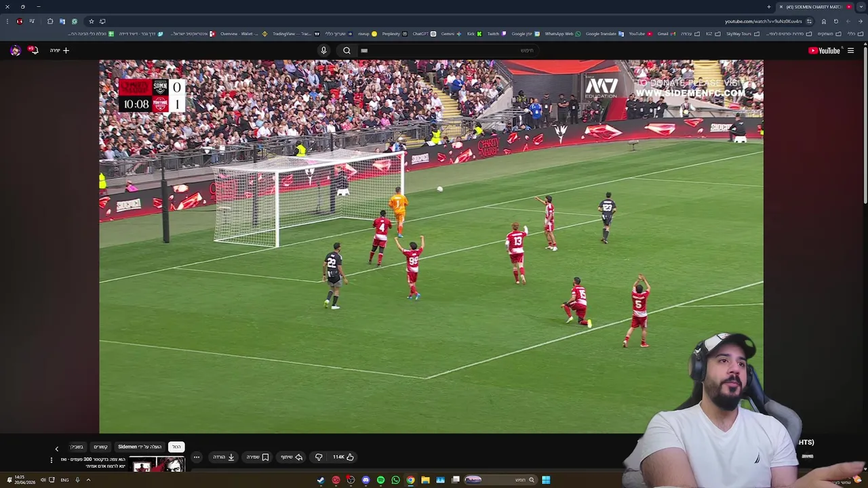Open more actions three-dot menu

click(x=197, y=457)
